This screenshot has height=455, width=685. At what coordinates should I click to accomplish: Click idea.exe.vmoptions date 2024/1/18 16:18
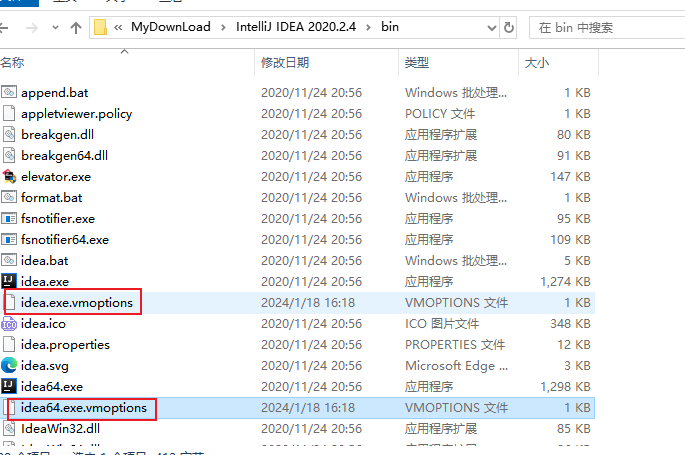tap(308, 303)
